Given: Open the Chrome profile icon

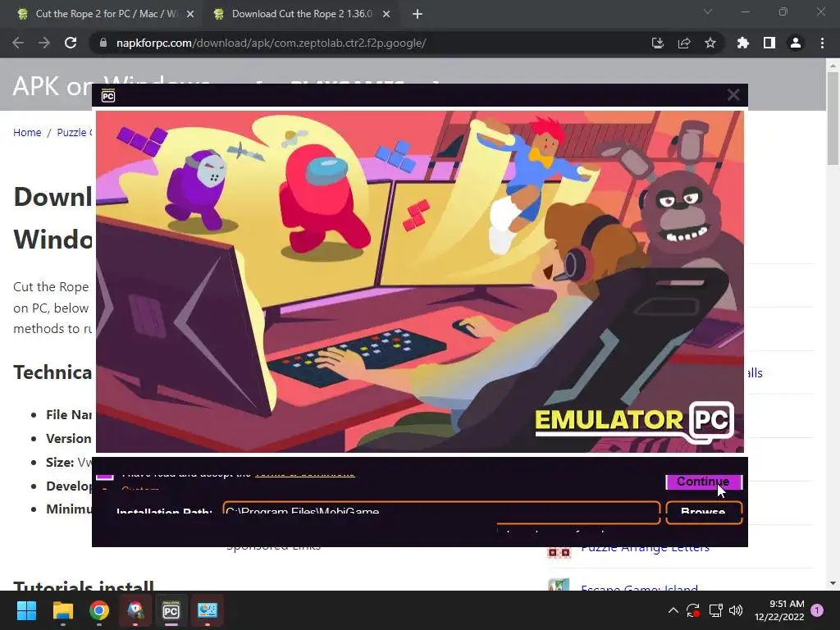Looking at the screenshot, I should [795, 43].
